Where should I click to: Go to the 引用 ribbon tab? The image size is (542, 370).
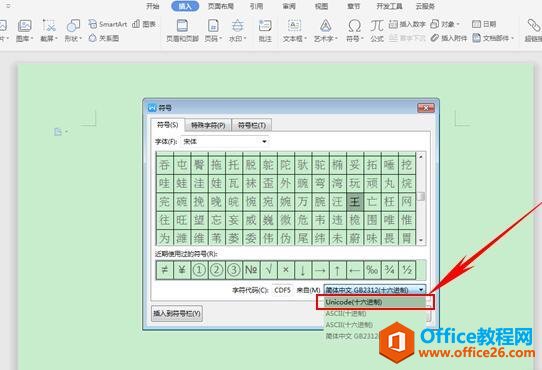(x=256, y=6)
